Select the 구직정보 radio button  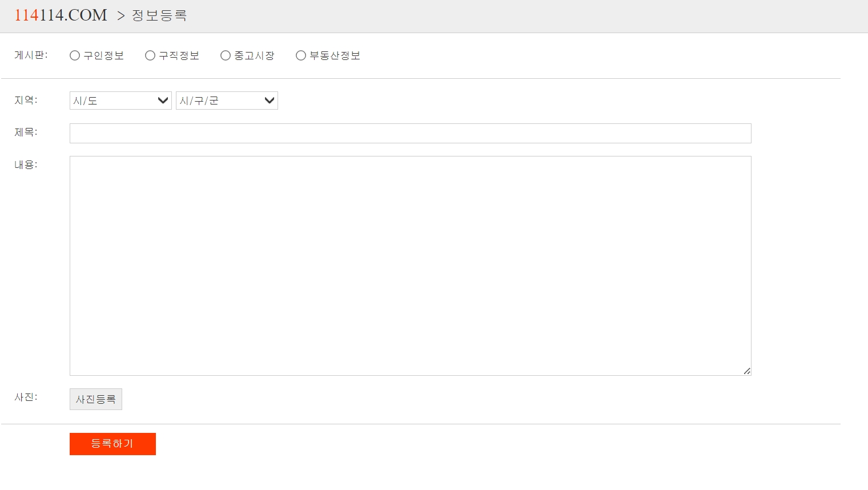coord(150,55)
